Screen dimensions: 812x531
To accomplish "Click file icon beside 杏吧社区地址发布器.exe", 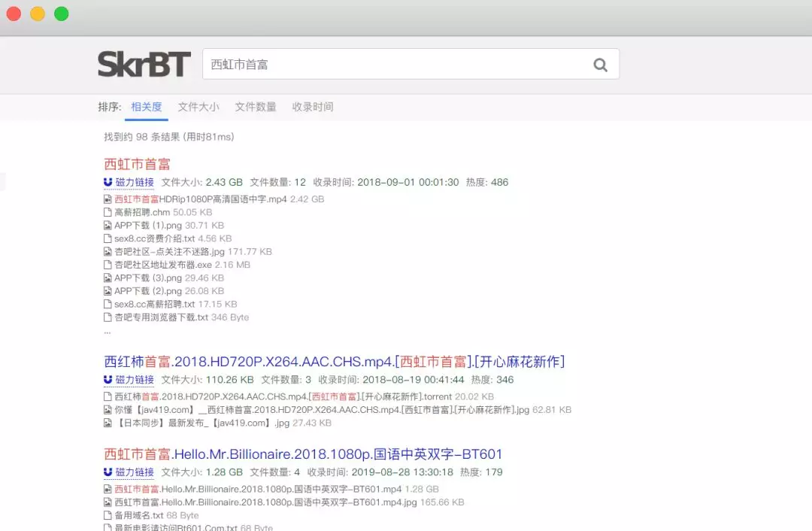I will click(108, 265).
